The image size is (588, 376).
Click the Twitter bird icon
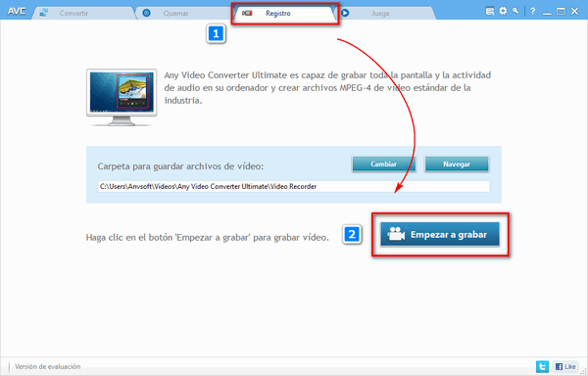[x=542, y=366]
